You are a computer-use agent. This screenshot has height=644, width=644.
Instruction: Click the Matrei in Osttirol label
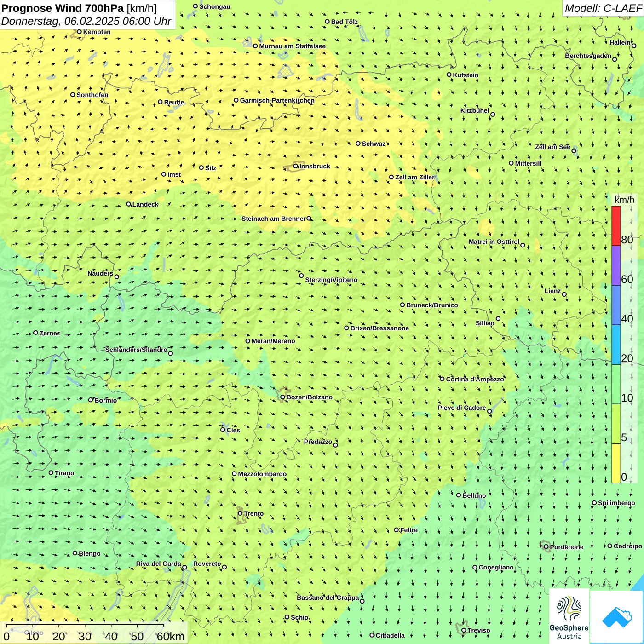494,241
